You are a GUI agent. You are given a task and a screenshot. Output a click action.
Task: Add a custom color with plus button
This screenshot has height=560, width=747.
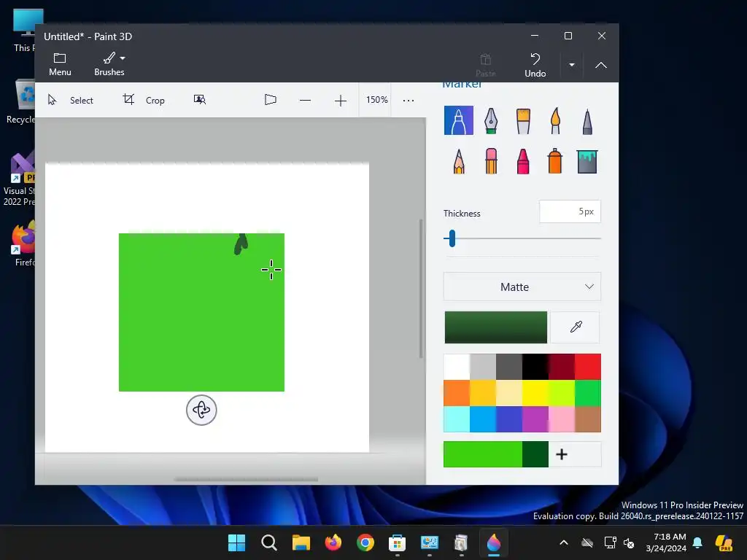562,454
